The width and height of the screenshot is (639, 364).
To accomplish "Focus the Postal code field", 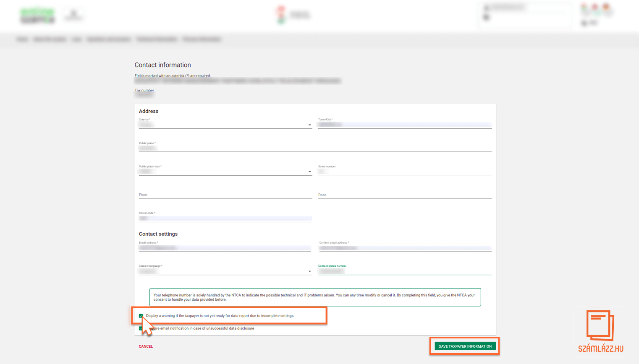I will [225, 218].
